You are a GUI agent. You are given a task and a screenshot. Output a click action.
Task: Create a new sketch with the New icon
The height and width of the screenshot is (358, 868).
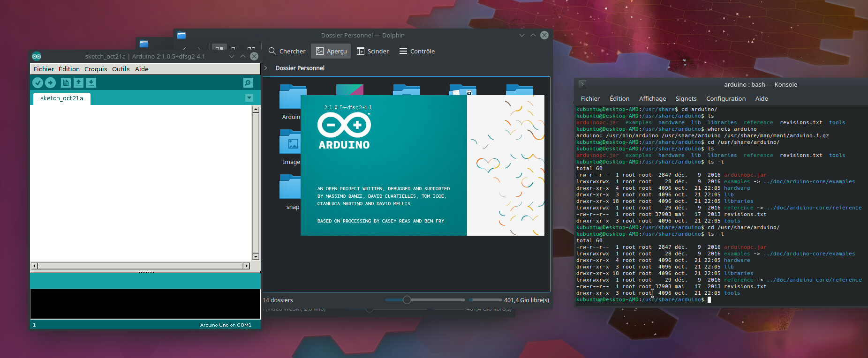coord(66,83)
